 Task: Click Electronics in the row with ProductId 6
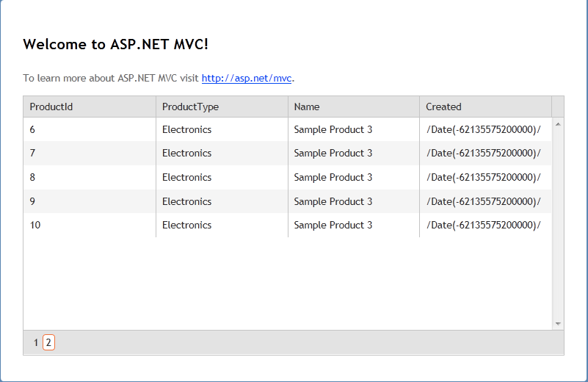click(x=186, y=129)
